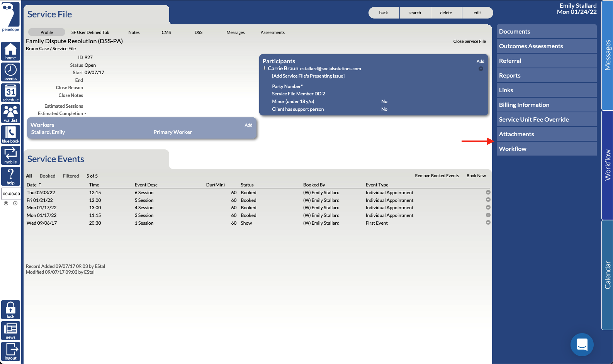This screenshot has height=364, width=613.
Task: Start the timer with the play button
Action: [15, 203]
